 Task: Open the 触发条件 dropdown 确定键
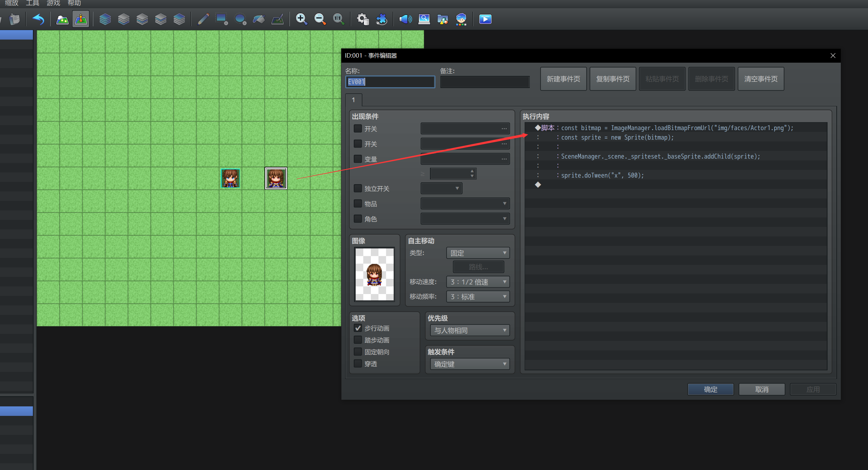pos(470,364)
